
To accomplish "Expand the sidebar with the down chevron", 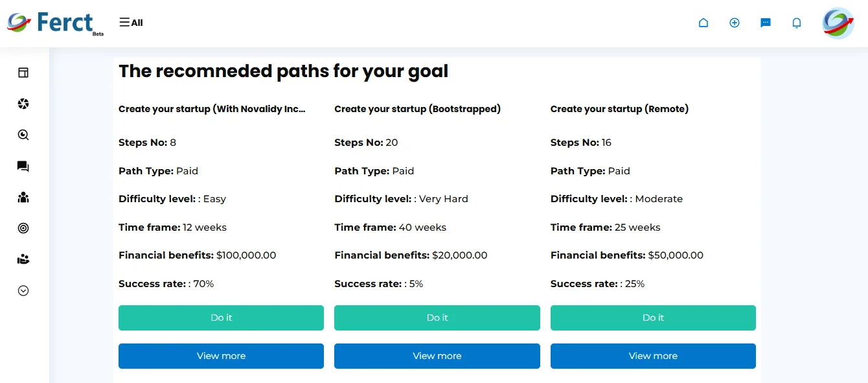I will [23, 291].
